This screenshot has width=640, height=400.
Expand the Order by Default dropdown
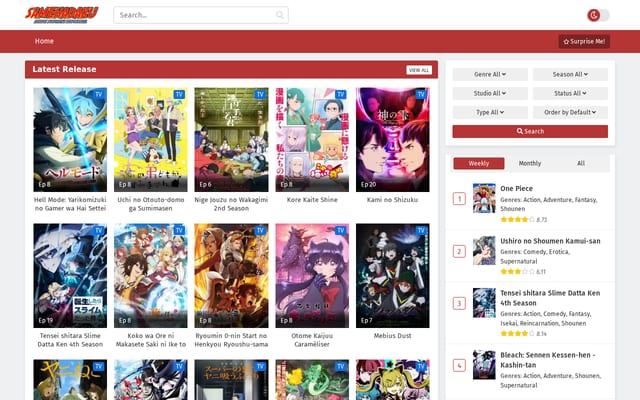pos(570,112)
